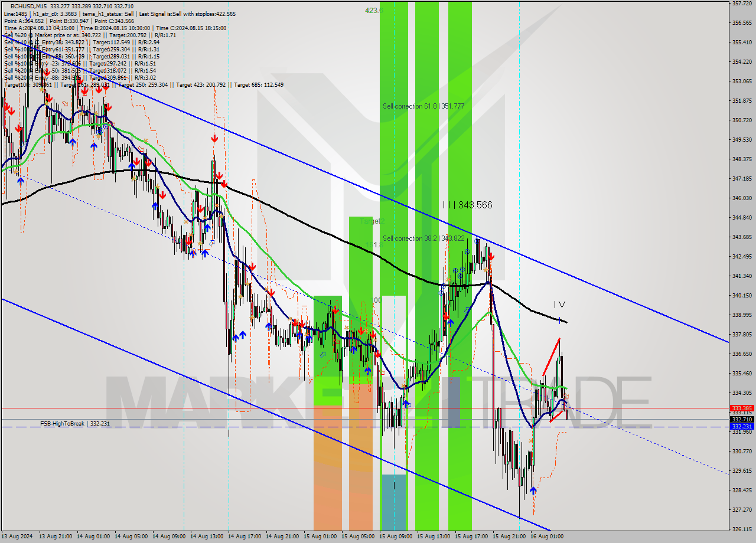Image resolution: width=756 pixels, height=543 pixels.
Task: Click the 326.115 price axis label
Action: coord(741,529)
